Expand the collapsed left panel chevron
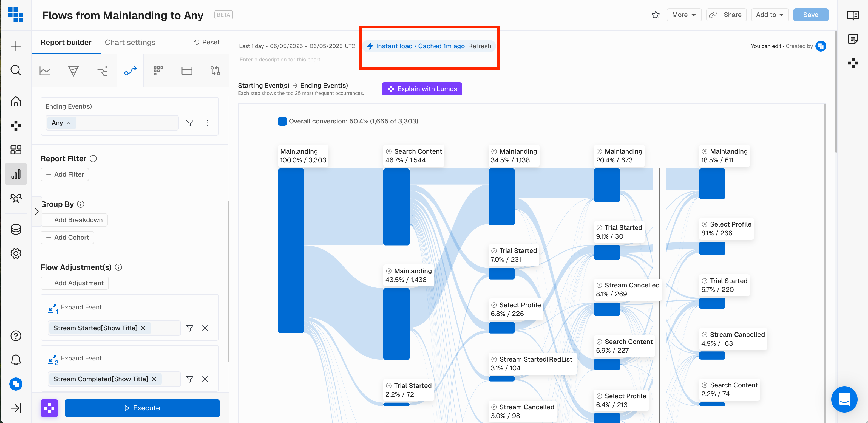 (36, 211)
